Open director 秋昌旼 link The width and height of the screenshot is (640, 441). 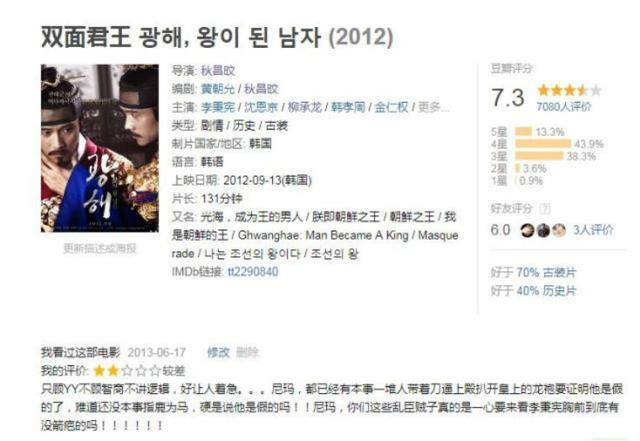point(218,71)
